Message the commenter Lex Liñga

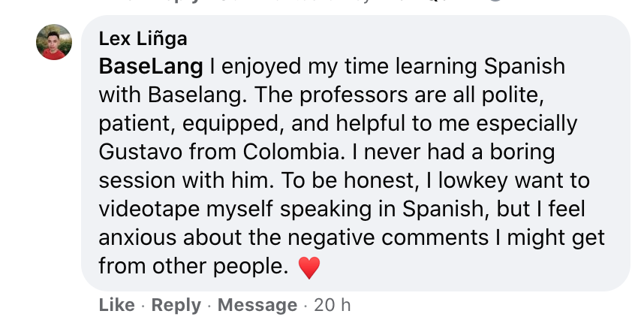(x=257, y=305)
